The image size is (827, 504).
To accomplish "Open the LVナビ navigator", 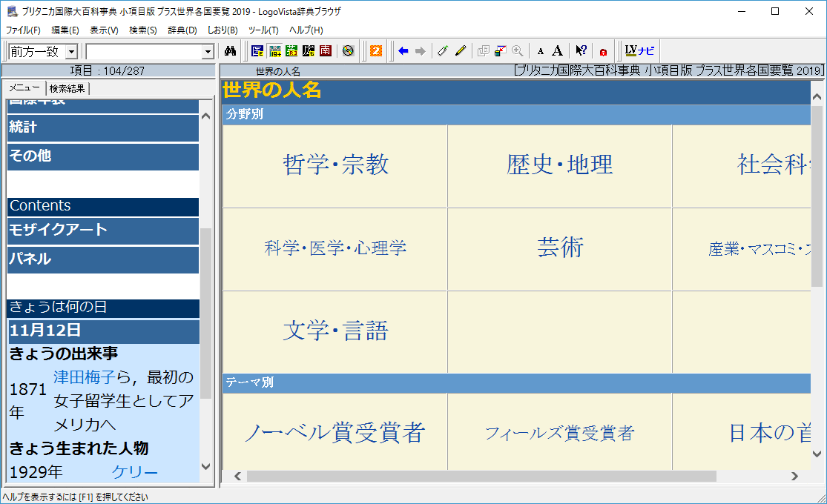I will 639,50.
